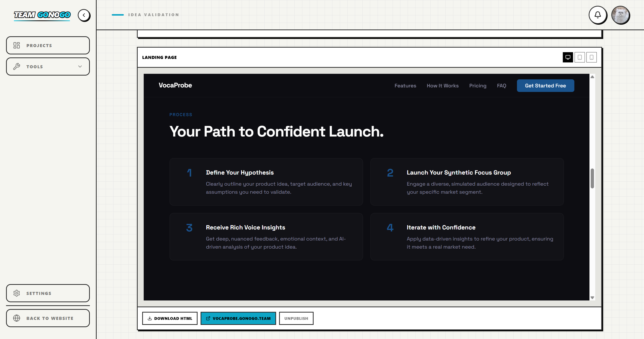644x339 pixels.
Task: Click the download icon in Download HTML
Action: click(150, 318)
